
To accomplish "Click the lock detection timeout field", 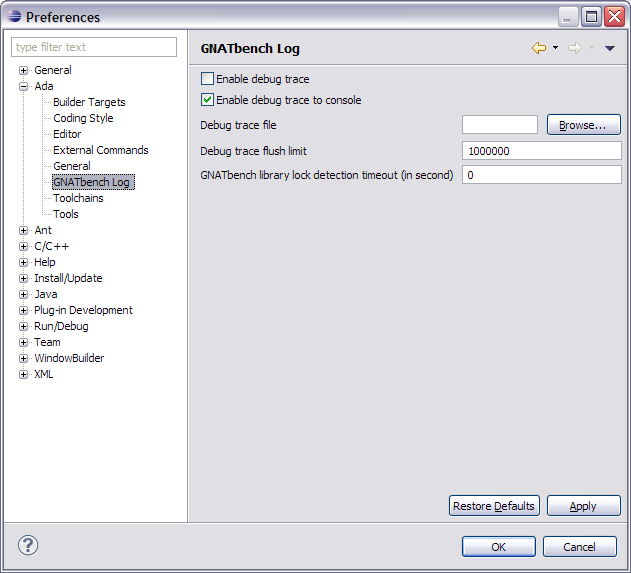I will click(x=542, y=175).
